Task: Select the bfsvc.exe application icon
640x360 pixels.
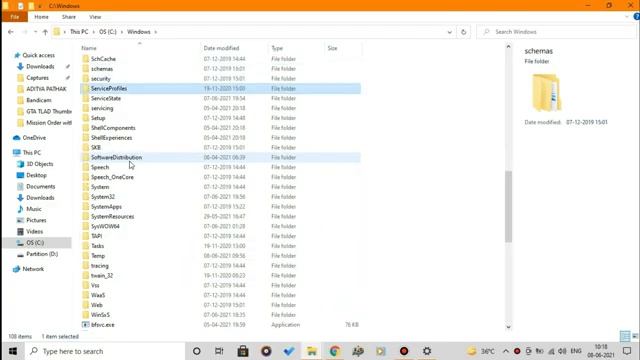Action: (x=85, y=325)
